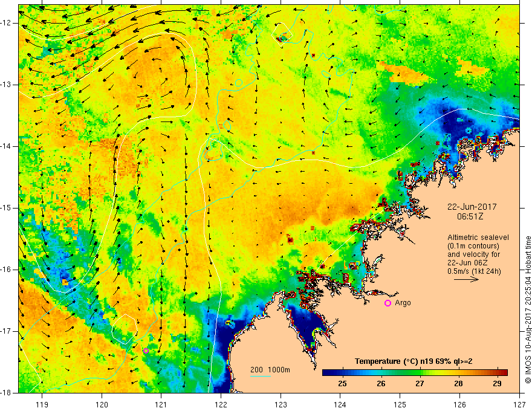Click latitude label -13 on the left axis
The width and height of the screenshot is (532, 411).
[x=7, y=85]
